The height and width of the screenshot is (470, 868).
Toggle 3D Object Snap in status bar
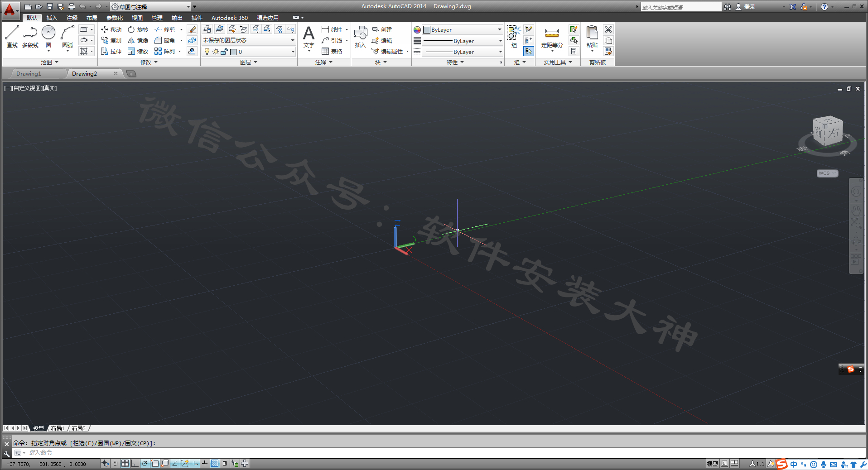click(165, 463)
